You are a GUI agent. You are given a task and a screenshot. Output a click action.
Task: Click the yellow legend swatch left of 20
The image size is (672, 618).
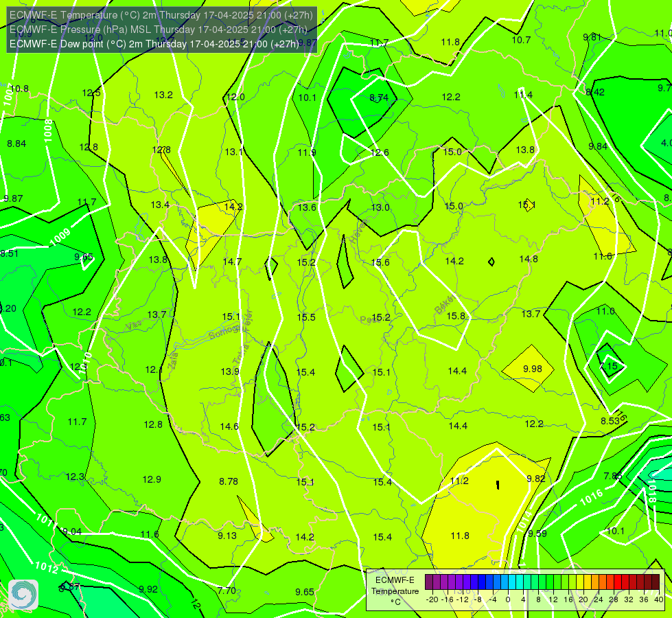[x=580, y=582]
